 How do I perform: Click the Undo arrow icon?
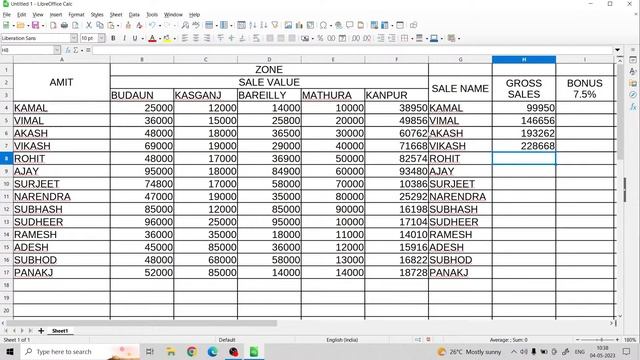pyautogui.click(x=152, y=25)
